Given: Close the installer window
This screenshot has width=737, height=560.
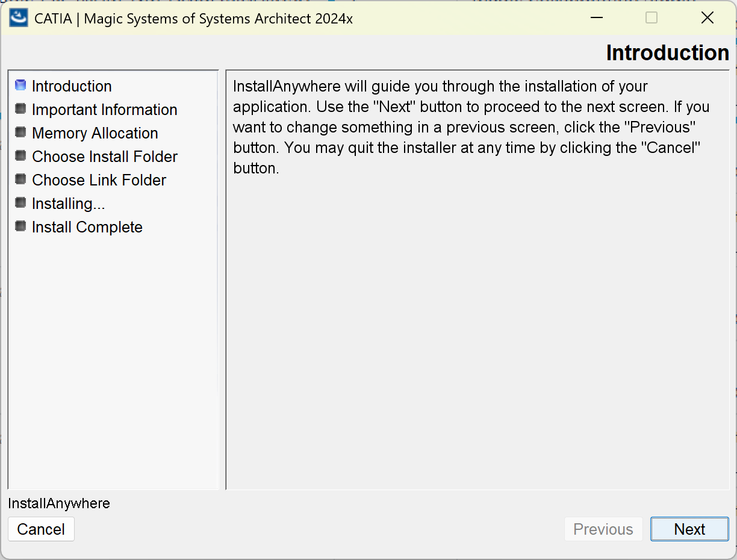Looking at the screenshot, I should (x=707, y=18).
